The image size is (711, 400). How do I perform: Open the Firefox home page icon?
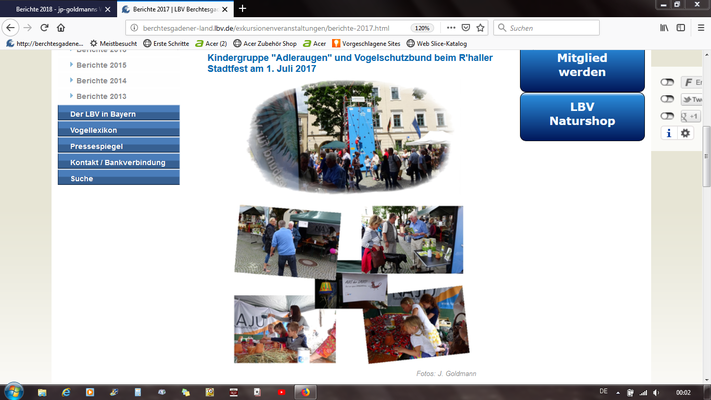[61, 28]
